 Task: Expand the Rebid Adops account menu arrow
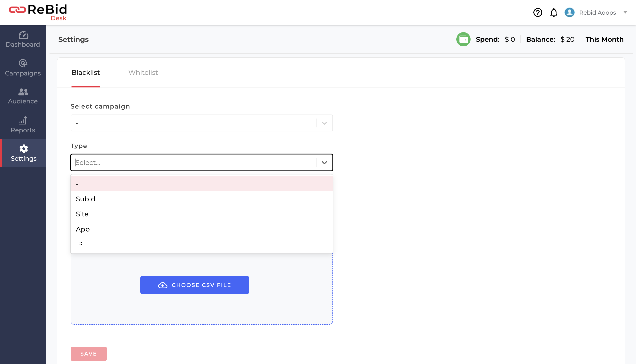tap(625, 12)
